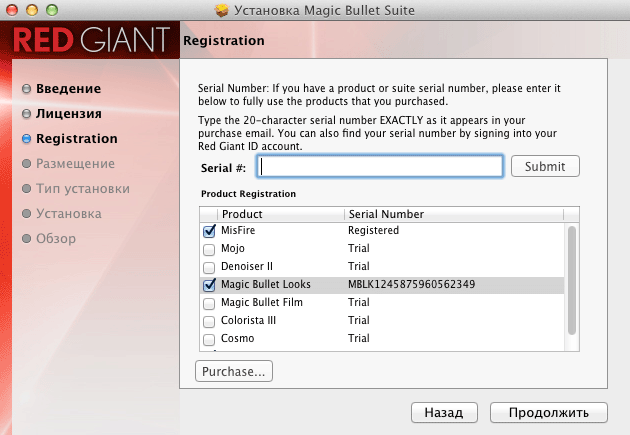Screen dimensions: 630x435
Task: Close the installer window with red button
Action: [12, 10]
